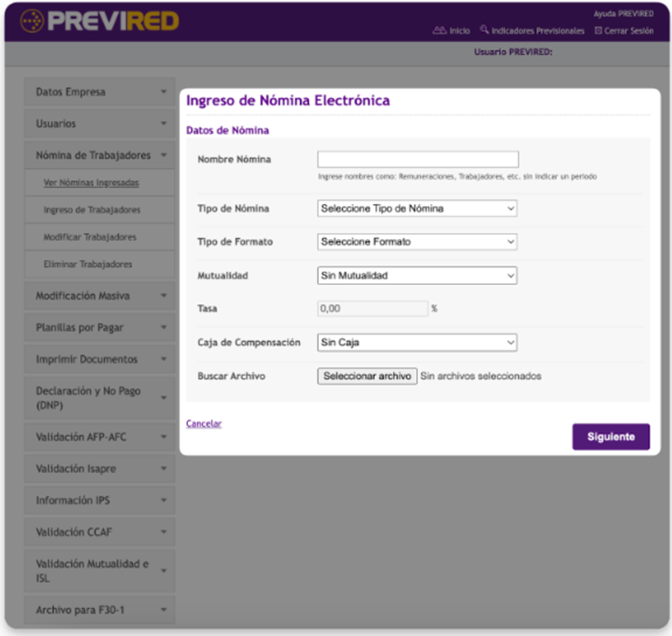Open the Tipo de Nómina dropdown
This screenshot has height=636, width=672.
point(417,209)
